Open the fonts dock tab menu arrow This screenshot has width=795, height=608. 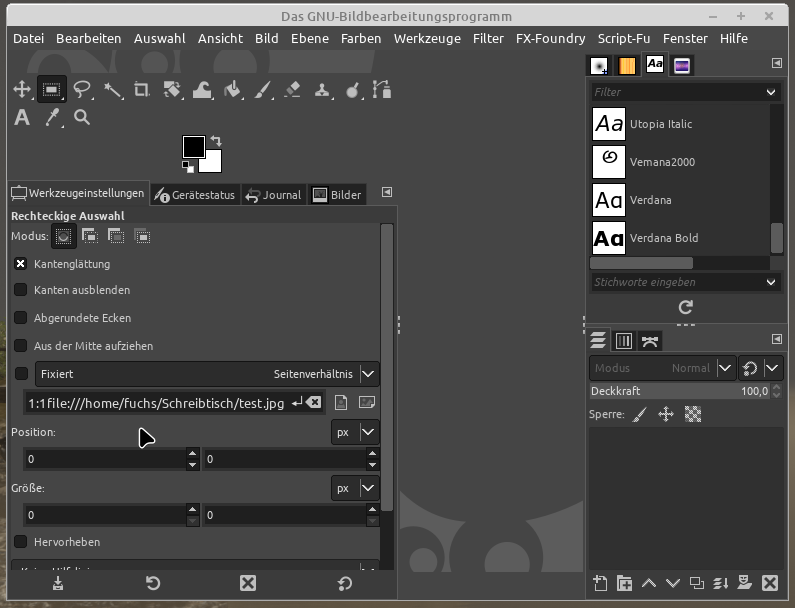coord(777,63)
